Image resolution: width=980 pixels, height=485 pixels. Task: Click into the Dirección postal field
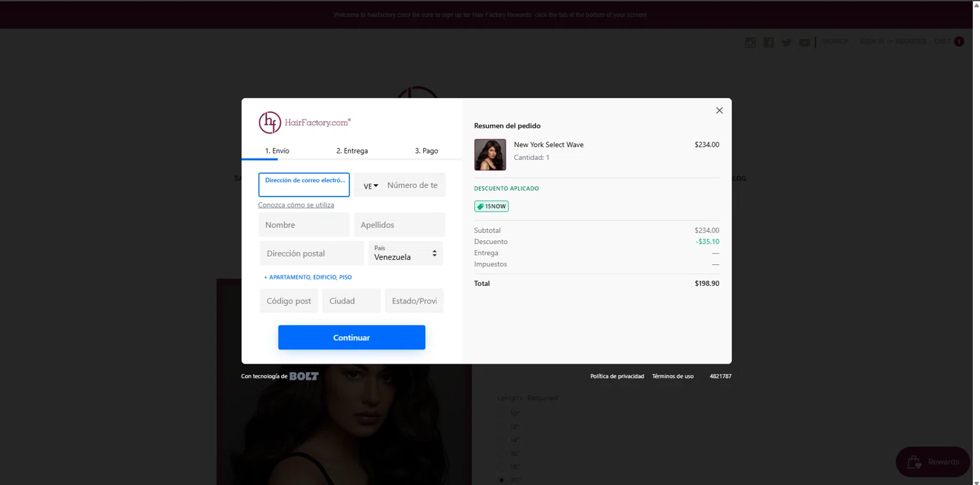click(312, 253)
